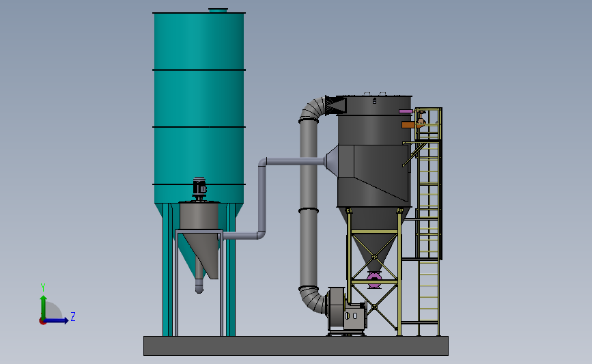Select the teal silo support leg on left
Viewport: 592px width, 364px height.
167,270
